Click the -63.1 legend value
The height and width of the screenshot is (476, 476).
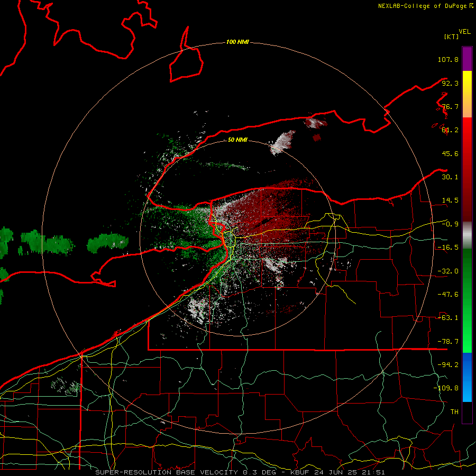pyautogui.click(x=448, y=318)
